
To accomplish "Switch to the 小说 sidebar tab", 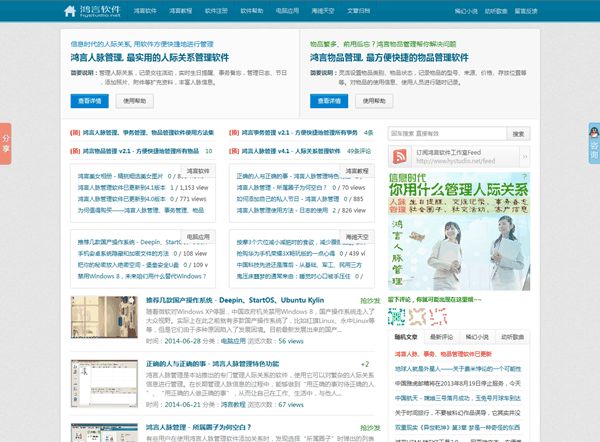I will tap(477, 337).
